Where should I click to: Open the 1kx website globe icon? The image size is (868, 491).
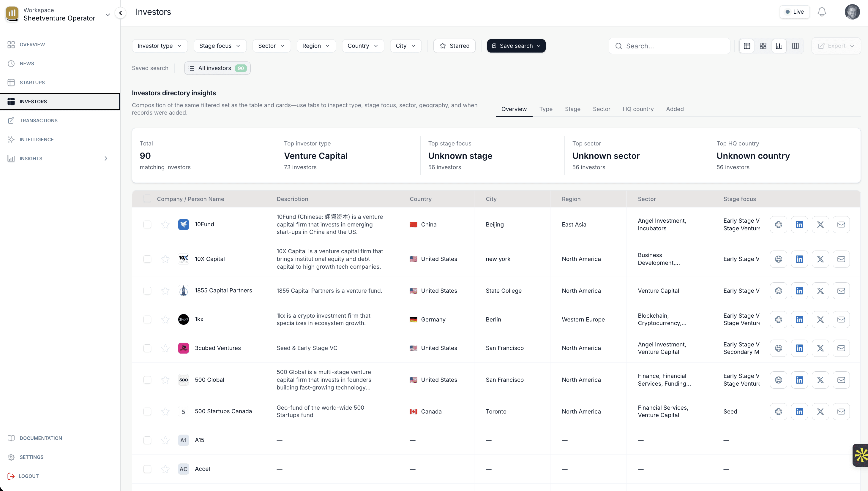[778, 319]
